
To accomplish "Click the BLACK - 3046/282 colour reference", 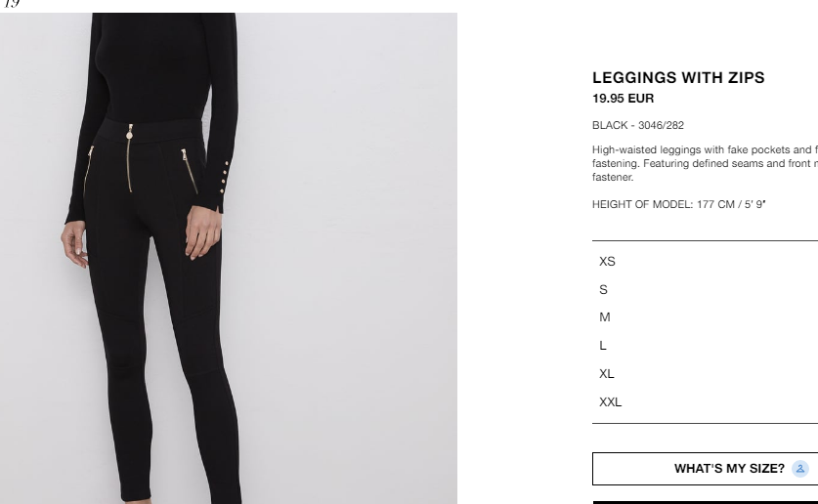I will 638,125.
